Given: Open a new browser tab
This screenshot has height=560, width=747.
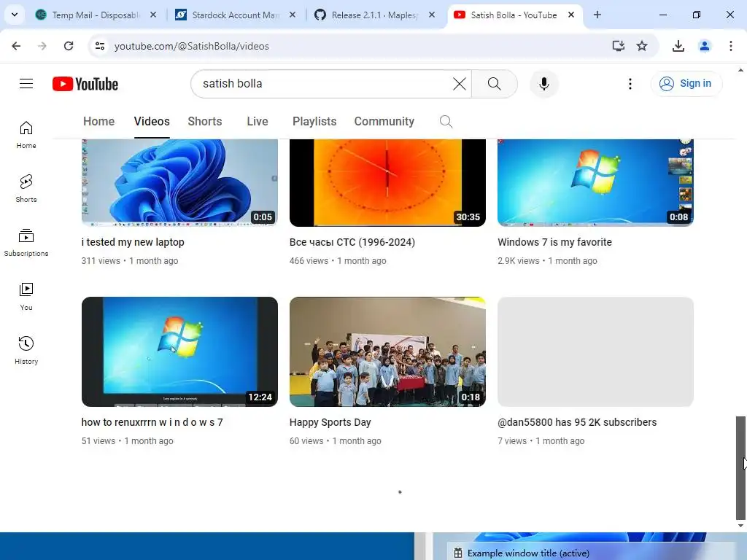Looking at the screenshot, I should point(597,15).
